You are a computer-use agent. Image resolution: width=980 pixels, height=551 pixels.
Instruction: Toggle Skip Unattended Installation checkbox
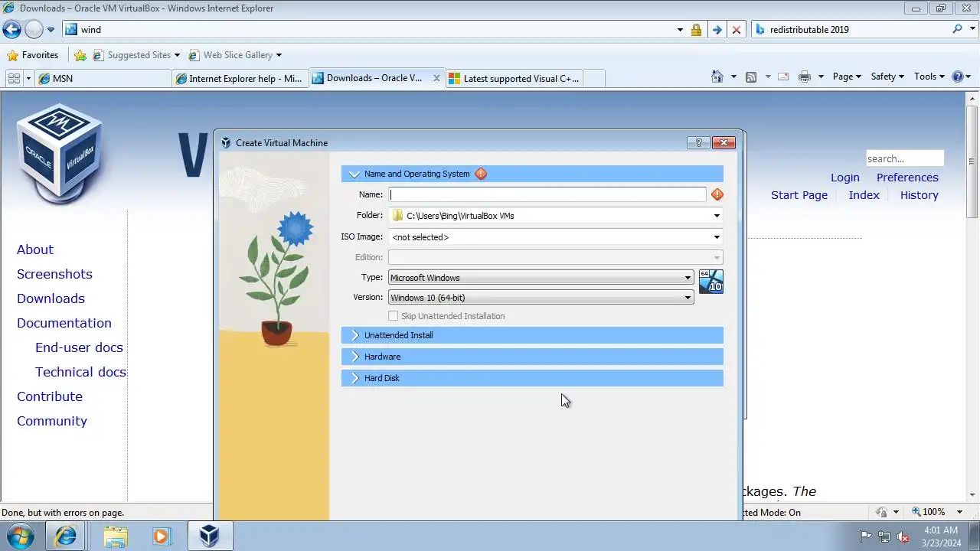point(394,316)
